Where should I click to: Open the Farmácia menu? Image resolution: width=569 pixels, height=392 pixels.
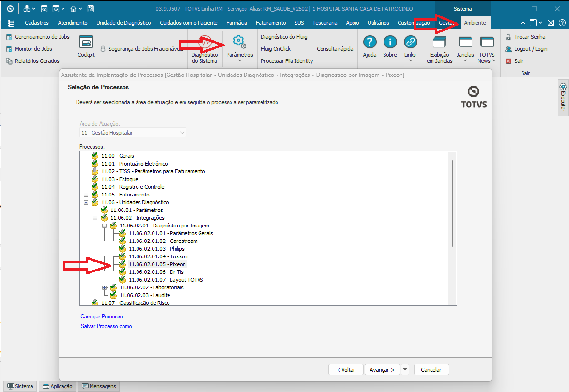(237, 23)
